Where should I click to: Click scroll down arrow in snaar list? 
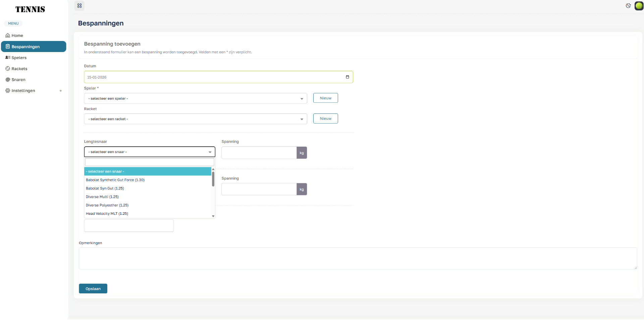(213, 216)
